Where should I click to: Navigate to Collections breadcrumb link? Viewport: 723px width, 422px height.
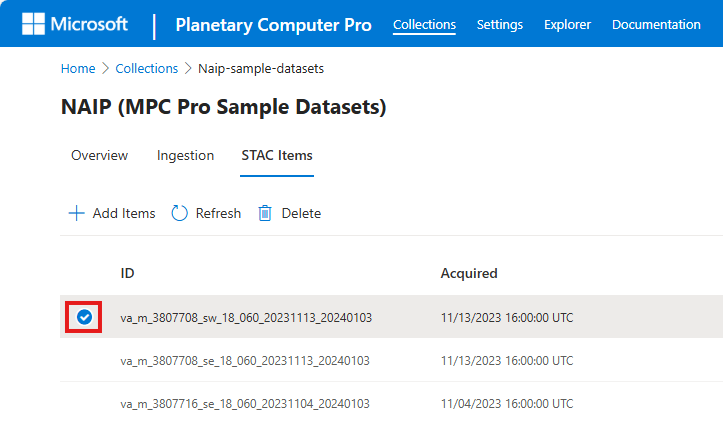tap(146, 69)
